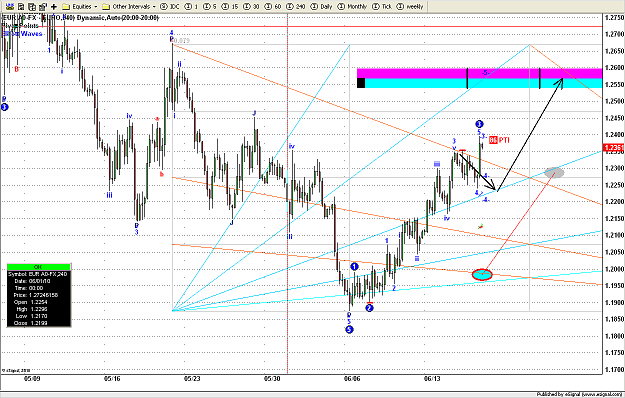This screenshot has width=625, height=398.
Task: Switch to the Monthly interval
Action: [352, 6]
